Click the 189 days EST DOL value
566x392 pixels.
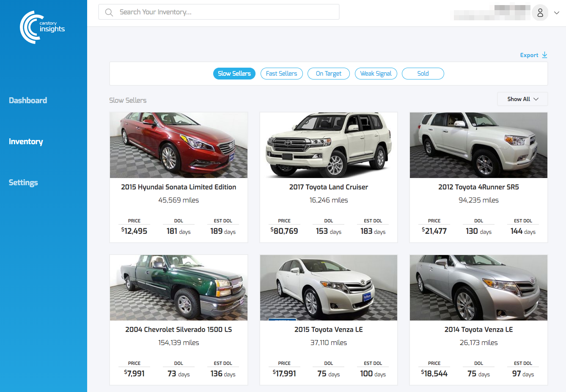223,231
